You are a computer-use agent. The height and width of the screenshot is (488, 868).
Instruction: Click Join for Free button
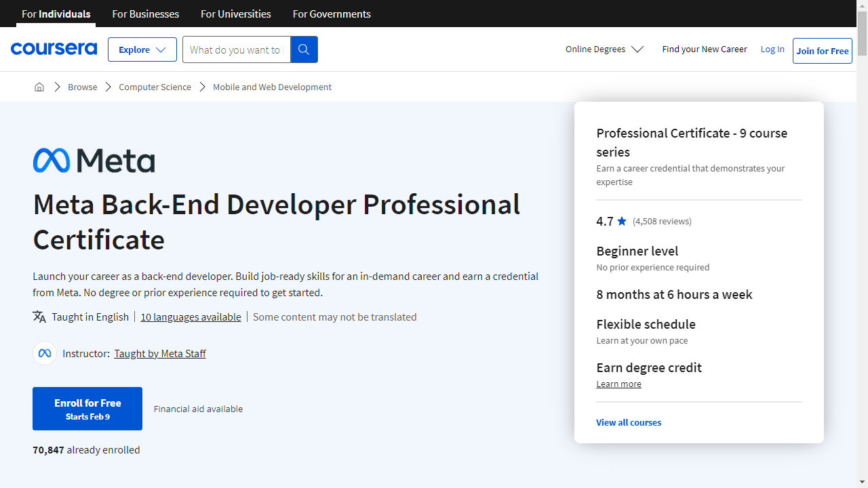click(x=823, y=51)
